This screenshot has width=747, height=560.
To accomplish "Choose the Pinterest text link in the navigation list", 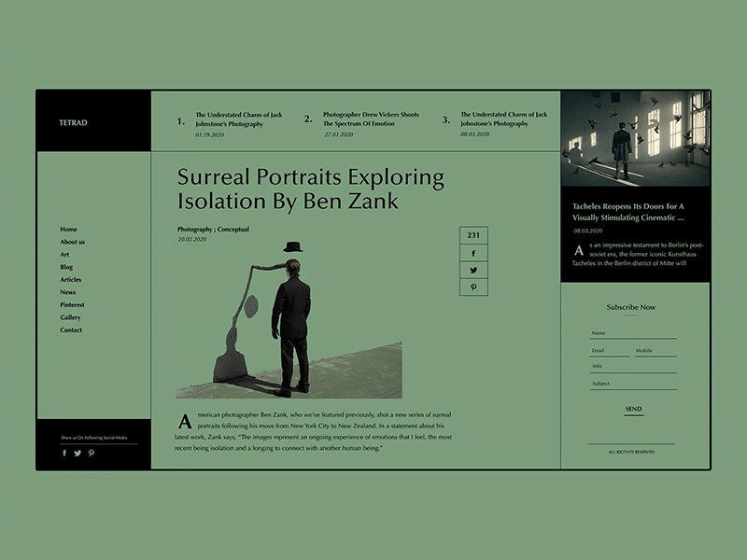I will [x=73, y=305].
